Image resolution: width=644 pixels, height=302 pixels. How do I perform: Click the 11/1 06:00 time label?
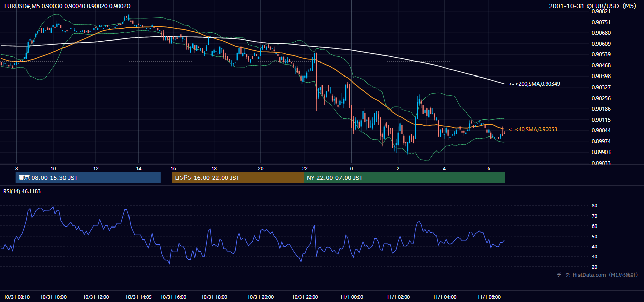(489, 297)
